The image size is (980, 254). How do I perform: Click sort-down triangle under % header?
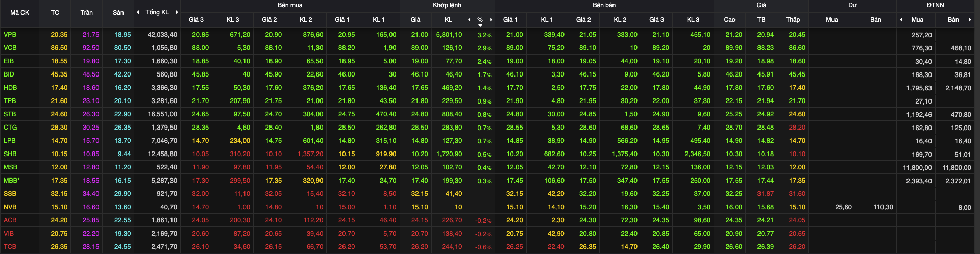click(480, 25)
